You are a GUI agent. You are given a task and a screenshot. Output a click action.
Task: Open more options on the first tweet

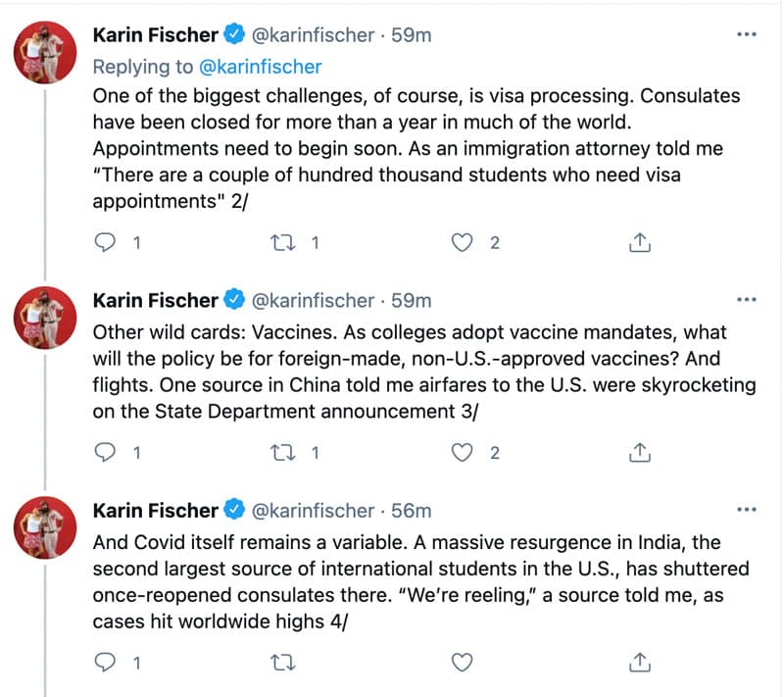click(747, 34)
